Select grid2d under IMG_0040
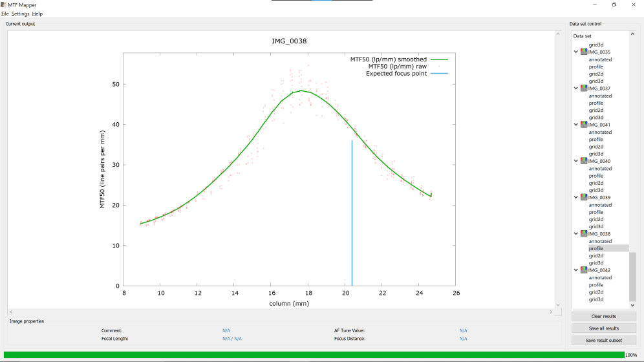 [x=596, y=183]
